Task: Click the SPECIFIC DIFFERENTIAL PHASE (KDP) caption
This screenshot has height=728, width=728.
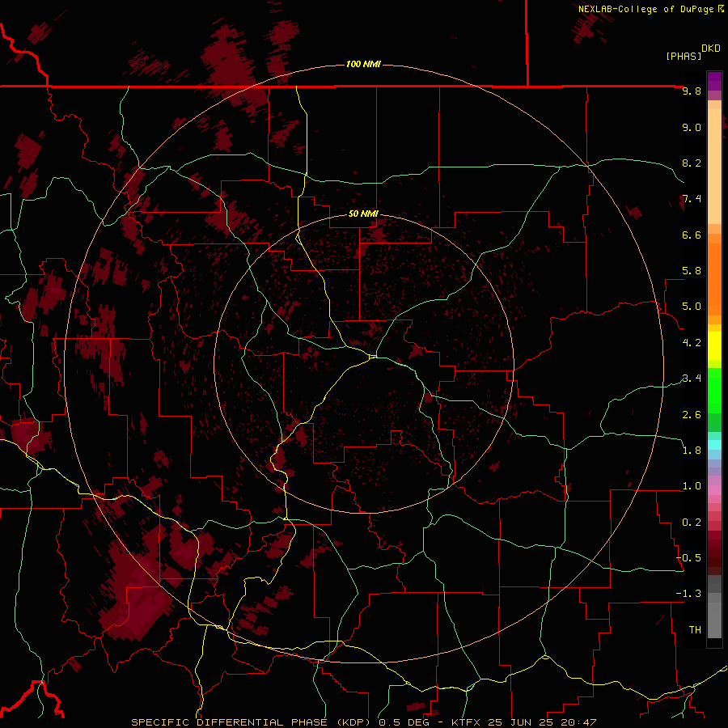Action: tap(252, 722)
